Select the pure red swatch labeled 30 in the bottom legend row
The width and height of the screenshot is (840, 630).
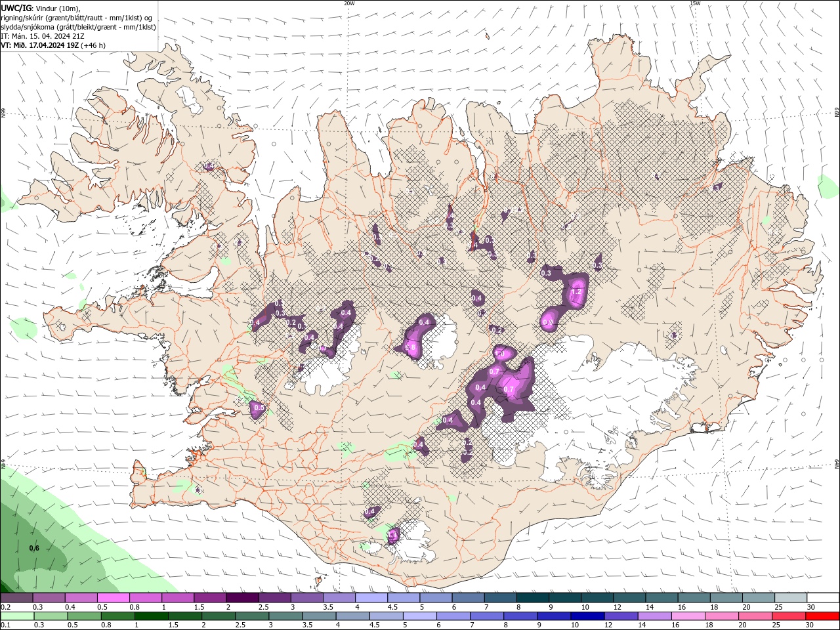click(822, 616)
